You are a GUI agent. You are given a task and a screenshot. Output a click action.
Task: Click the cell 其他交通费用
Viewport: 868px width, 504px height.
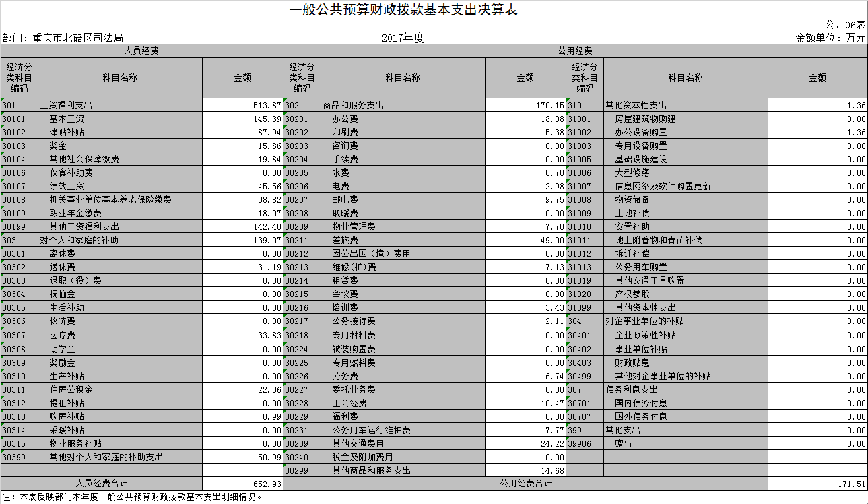[x=403, y=443]
